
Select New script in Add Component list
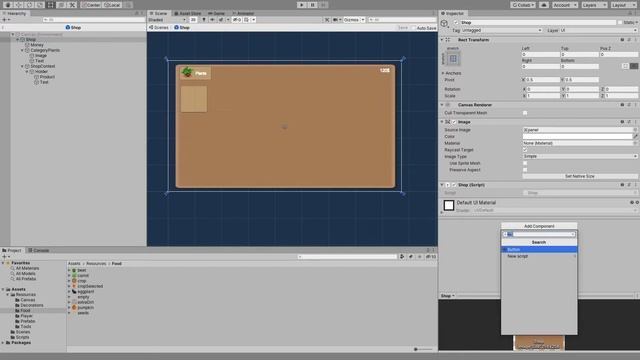pos(539,256)
